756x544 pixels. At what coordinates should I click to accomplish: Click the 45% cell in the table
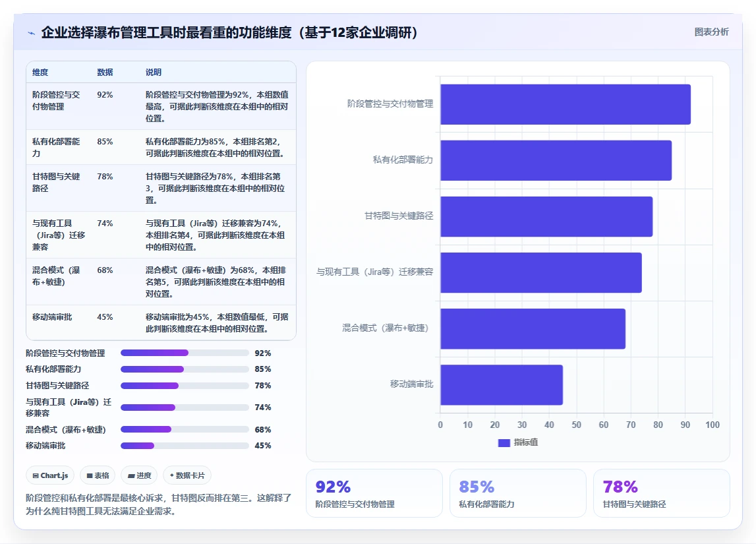[x=105, y=317]
